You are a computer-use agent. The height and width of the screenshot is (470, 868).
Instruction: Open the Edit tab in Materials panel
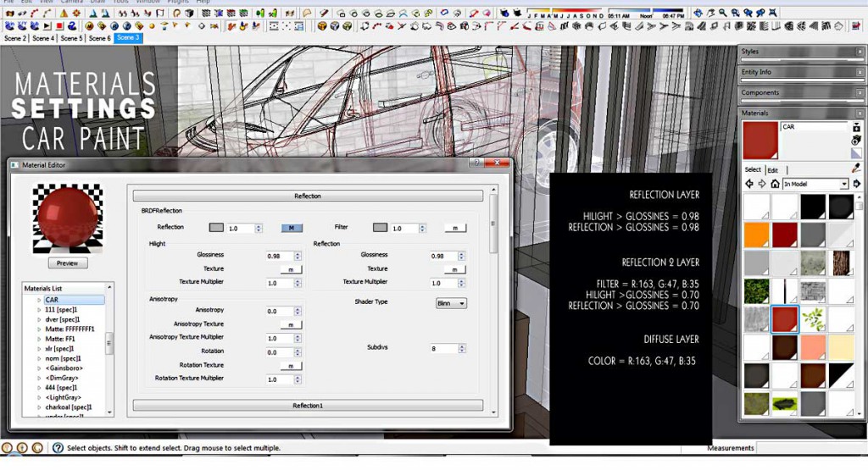pos(773,170)
